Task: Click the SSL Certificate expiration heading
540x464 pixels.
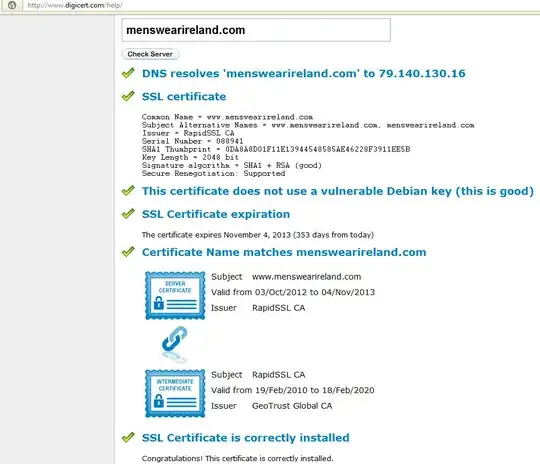Action: tap(216, 214)
